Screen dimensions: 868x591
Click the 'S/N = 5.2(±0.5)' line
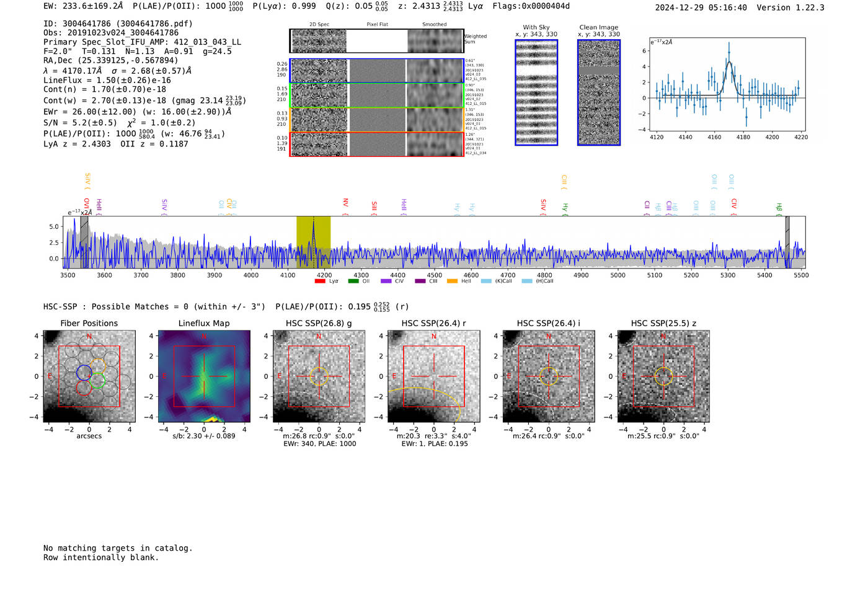click(x=119, y=123)
